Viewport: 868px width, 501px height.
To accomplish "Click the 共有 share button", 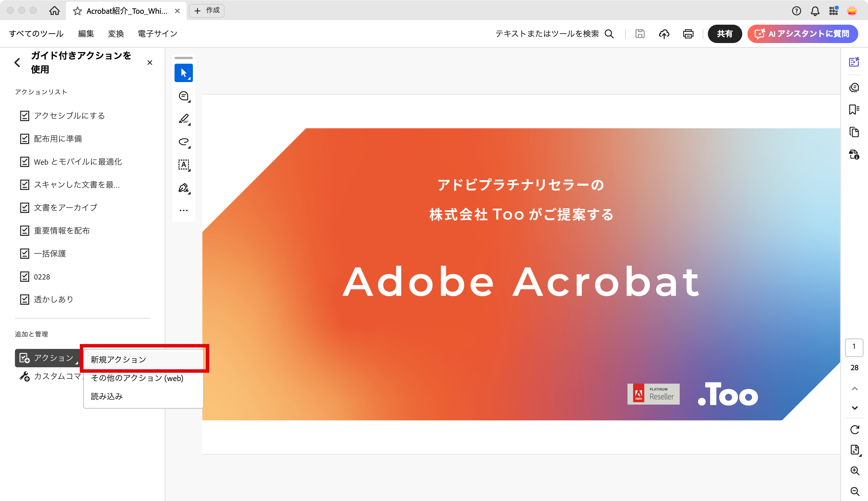I will pyautogui.click(x=724, y=34).
